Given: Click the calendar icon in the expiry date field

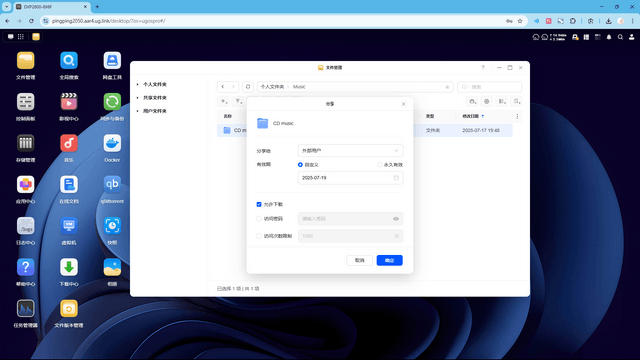Looking at the screenshot, I should 396,178.
